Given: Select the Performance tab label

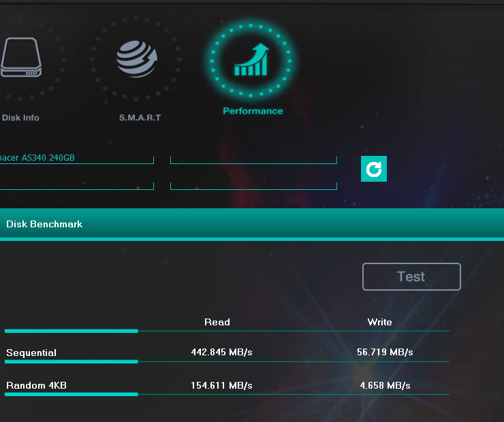Looking at the screenshot, I should [x=253, y=111].
